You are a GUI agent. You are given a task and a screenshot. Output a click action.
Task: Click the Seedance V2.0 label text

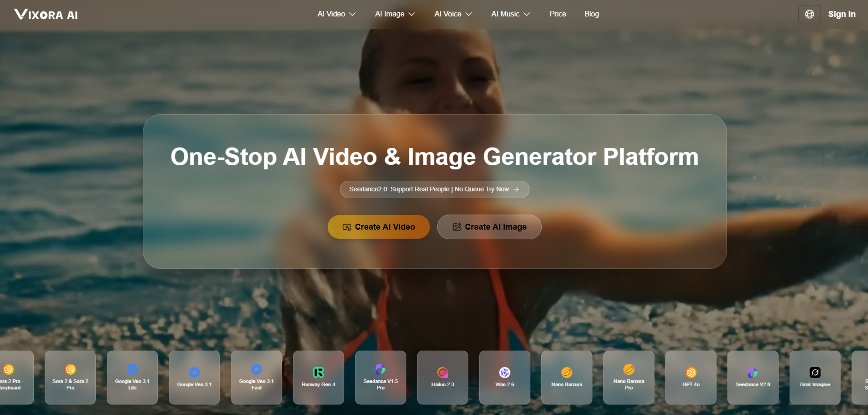coord(753,384)
